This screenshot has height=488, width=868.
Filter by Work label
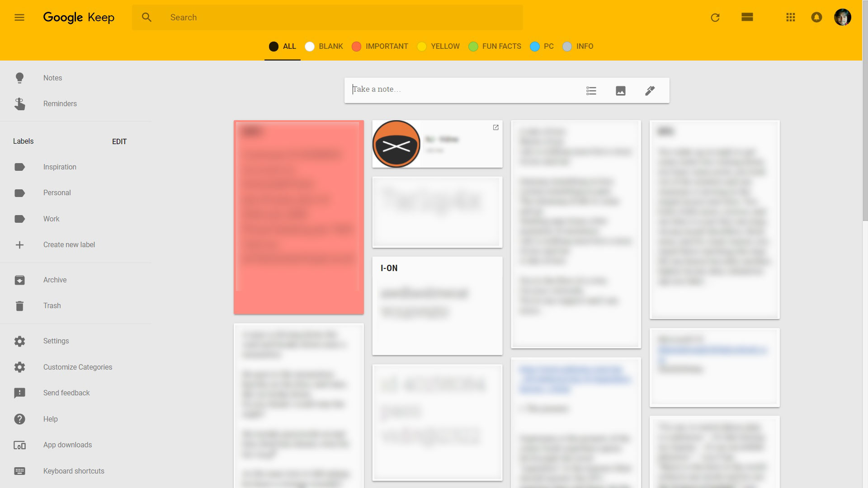click(51, 219)
